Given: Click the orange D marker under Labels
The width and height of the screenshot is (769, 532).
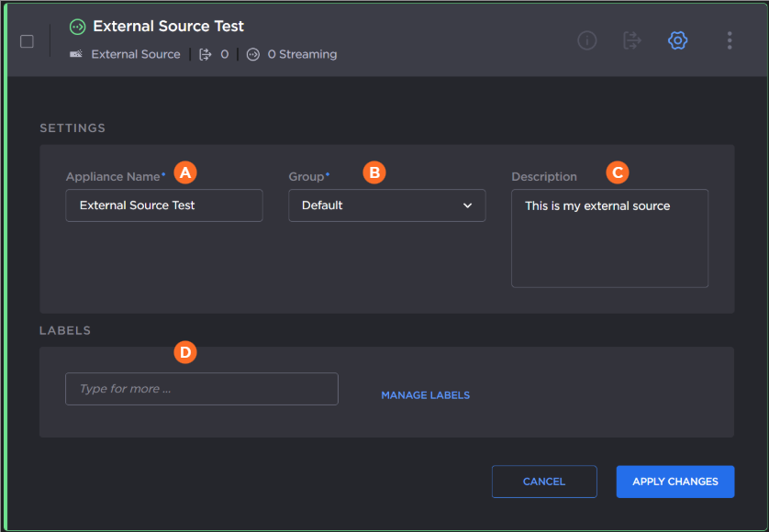Looking at the screenshot, I should coord(186,351).
